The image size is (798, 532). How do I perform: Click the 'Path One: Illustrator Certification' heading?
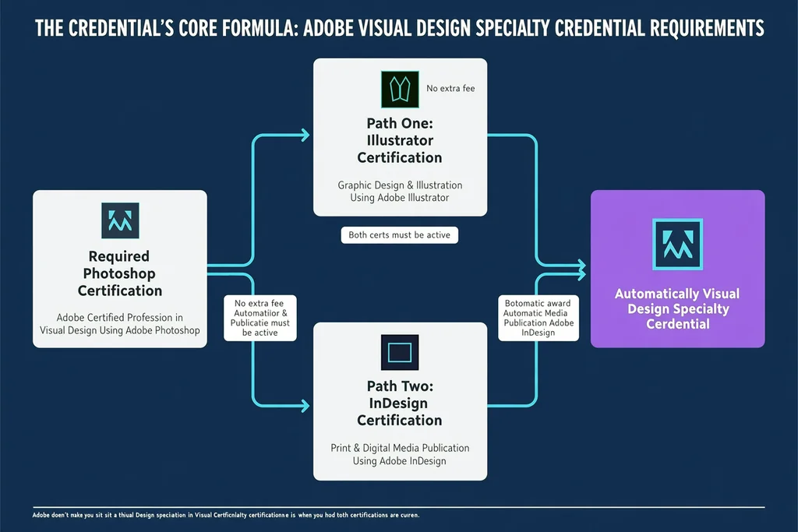pos(400,140)
